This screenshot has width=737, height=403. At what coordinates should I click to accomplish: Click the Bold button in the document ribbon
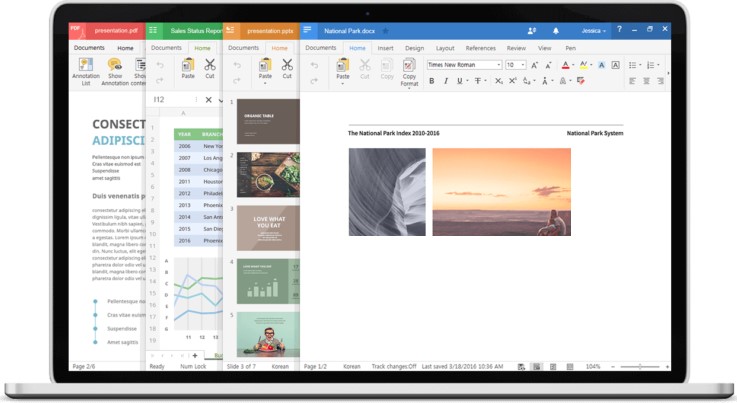point(431,81)
